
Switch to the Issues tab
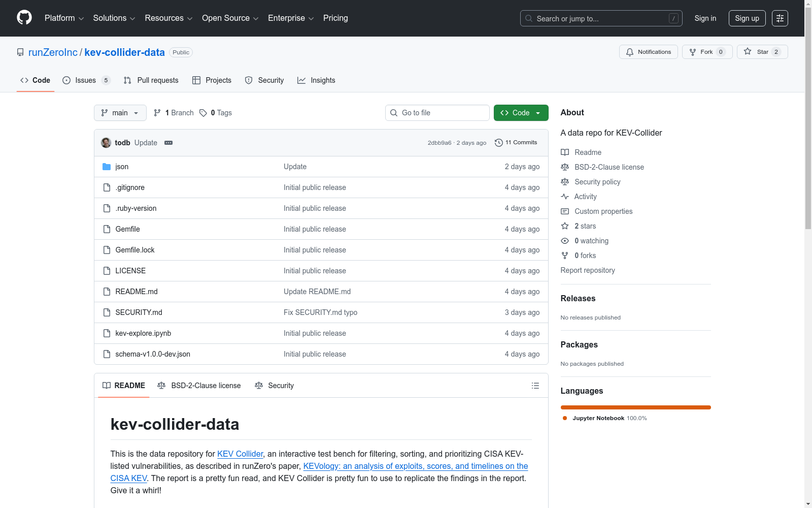[x=86, y=80]
